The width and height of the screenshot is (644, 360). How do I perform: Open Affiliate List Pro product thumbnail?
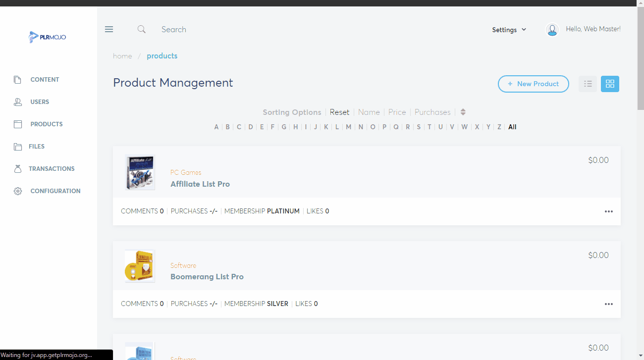(x=140, y=172)
